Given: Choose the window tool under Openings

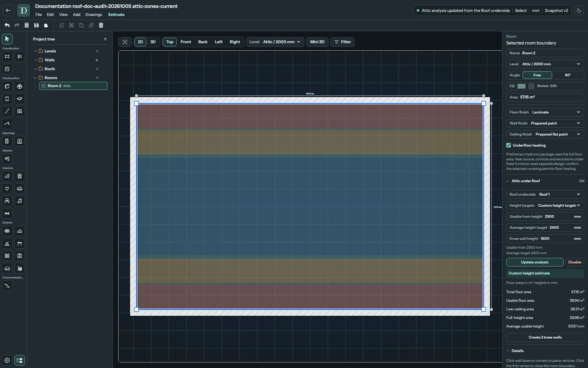Looking at the screenshot, I should pos(20,141).
